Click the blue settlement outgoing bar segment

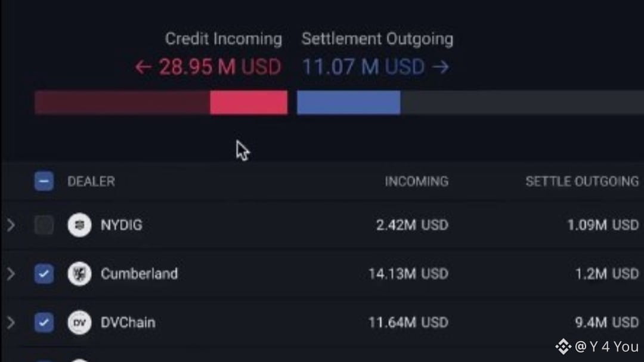(x=348, y=103)
